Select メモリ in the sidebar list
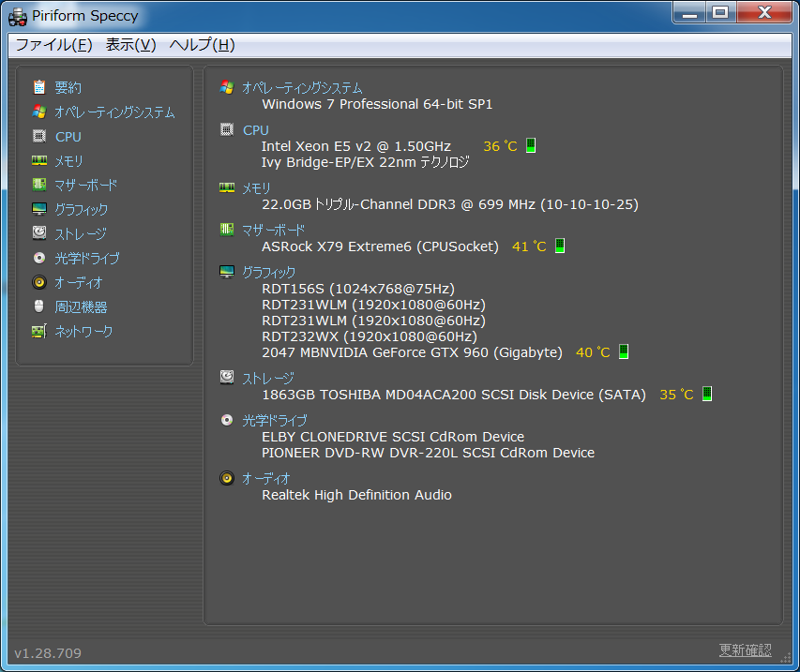Screen dimensions: 800x672 tap(68, 161)
